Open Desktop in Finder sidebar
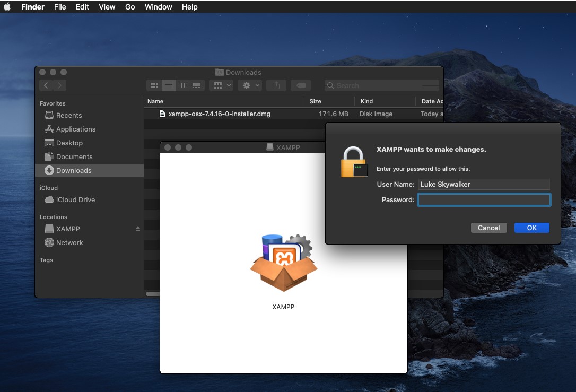This screenshot has width=576, height=392. 89,143
